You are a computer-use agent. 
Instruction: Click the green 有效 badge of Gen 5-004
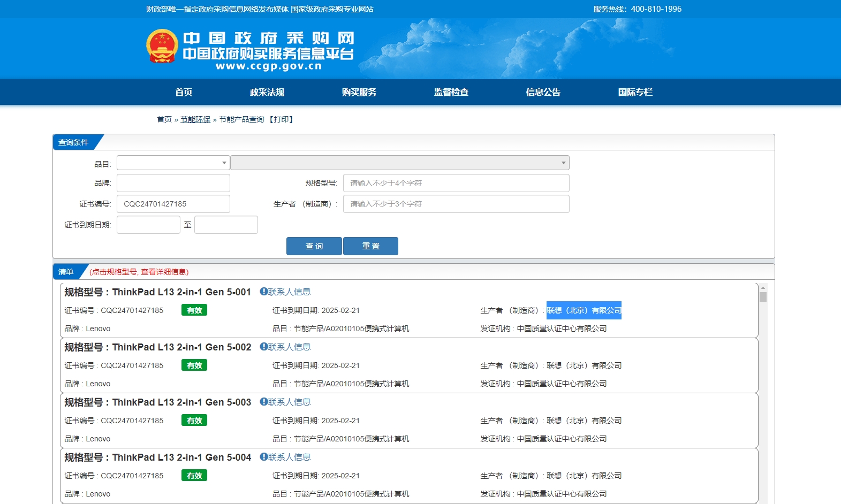194,476
